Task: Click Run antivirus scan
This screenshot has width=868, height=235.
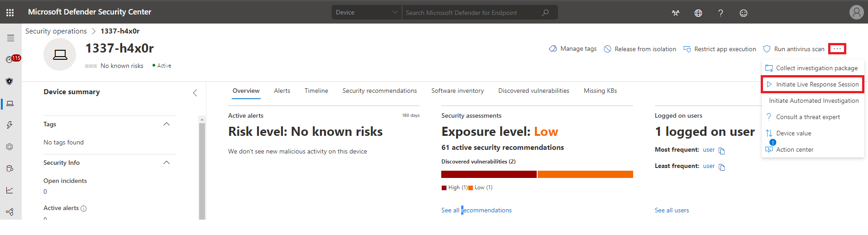Action: (x=794, y=49)
